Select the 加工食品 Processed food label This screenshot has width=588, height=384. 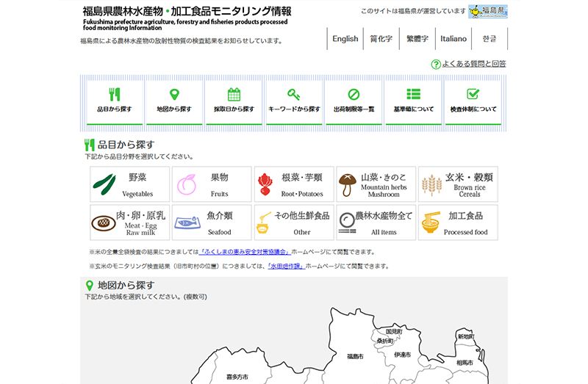click(x=466, y=223)
